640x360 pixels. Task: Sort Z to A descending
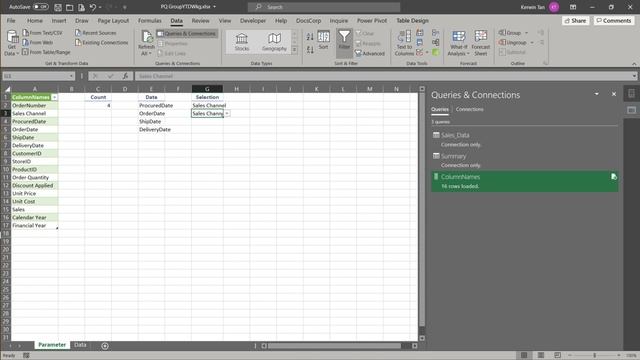[310, 50]
